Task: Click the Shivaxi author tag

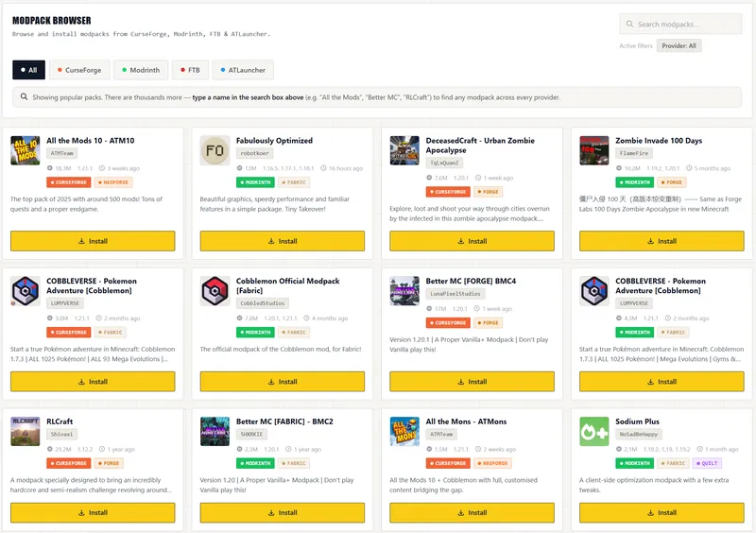Action: pyautogui.click(x=61, y=434)
